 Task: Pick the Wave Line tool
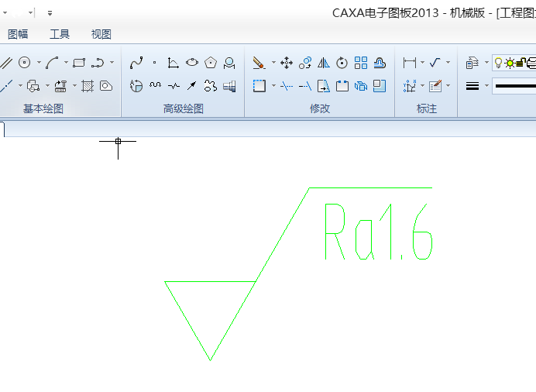click(155, 85)
